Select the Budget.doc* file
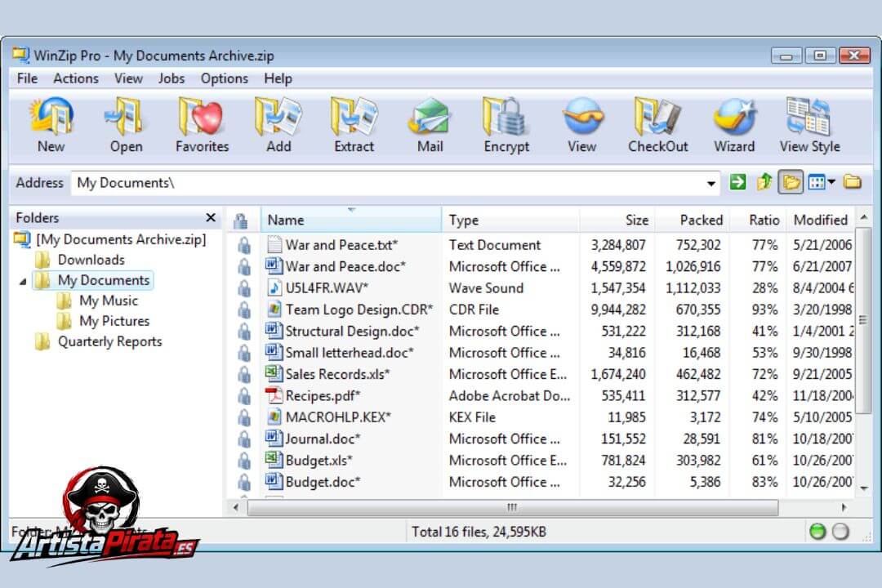The height and width of the screenshot is (588, 882). (x=323, y=482)
